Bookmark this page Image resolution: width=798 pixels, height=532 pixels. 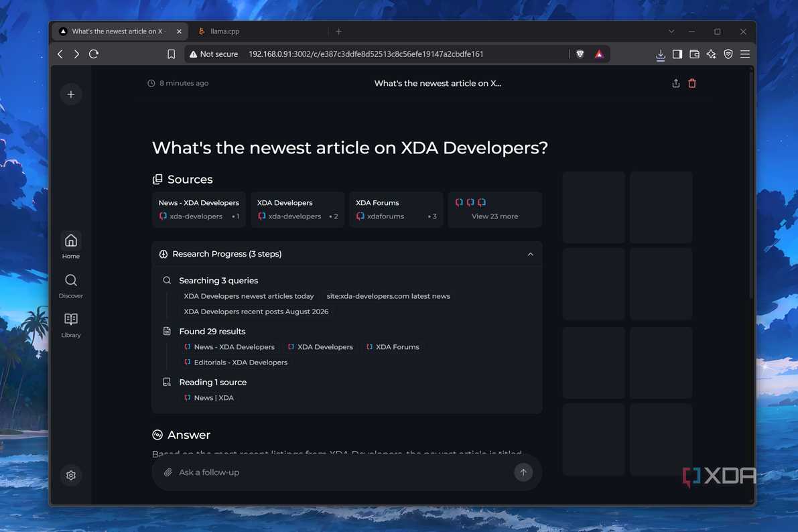[171, 54]
